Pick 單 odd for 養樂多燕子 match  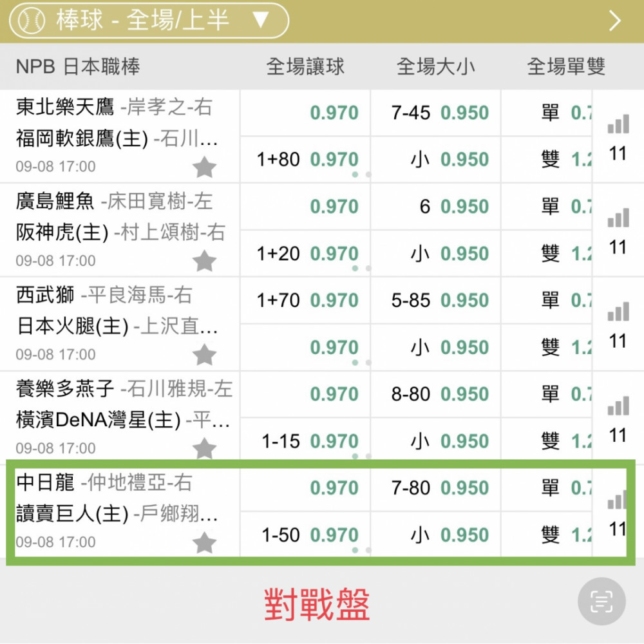547,394
